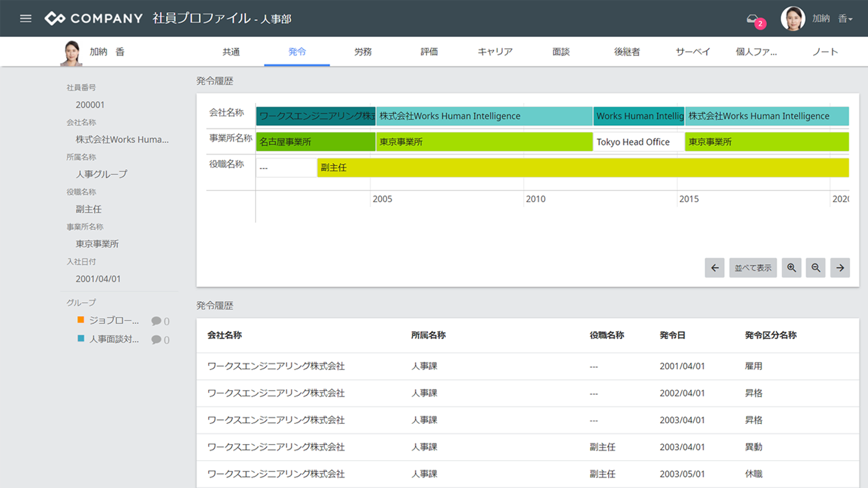Click the 名古屋事業所 green timeline bar
868x488 pixels.
(315, 142)
